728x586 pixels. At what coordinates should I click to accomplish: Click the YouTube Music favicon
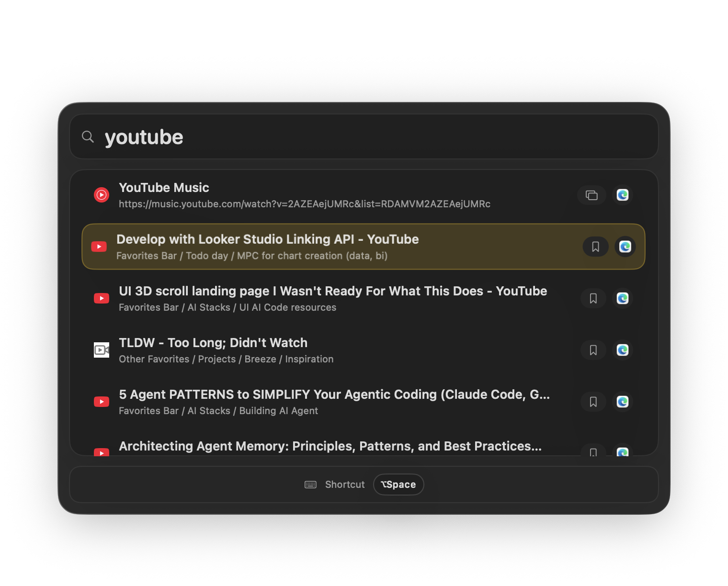click(x=102, y=195)
